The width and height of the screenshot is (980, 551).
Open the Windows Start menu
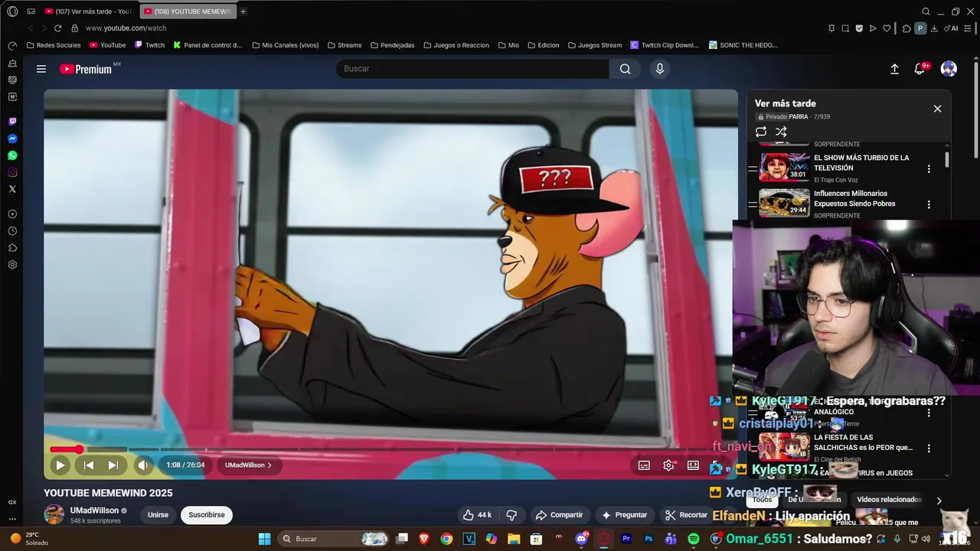pos(264,539)
